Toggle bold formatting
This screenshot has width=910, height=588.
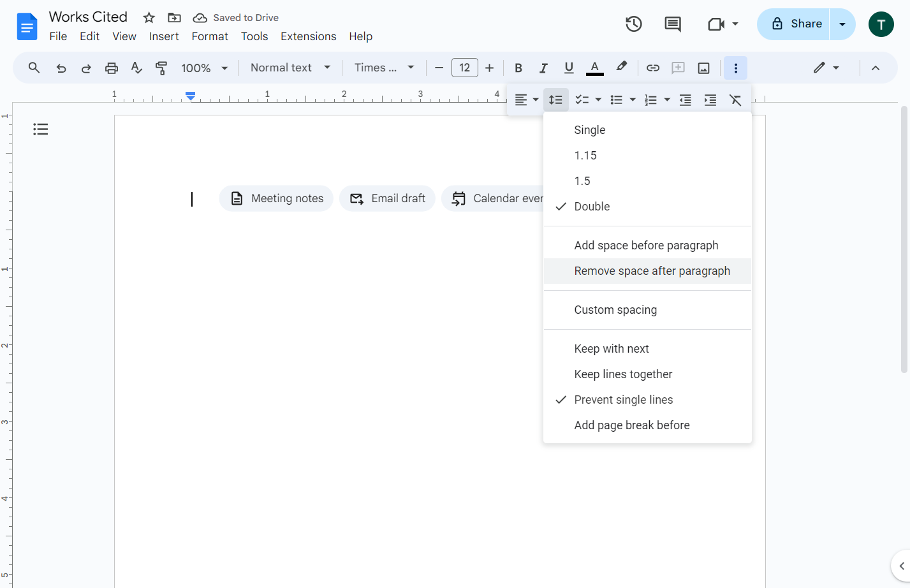[x=518, y=68]
